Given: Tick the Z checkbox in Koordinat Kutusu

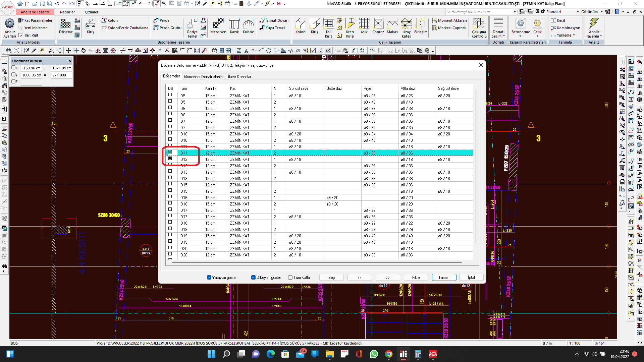Looking at the screenshot, I should [x=13, y=81].
